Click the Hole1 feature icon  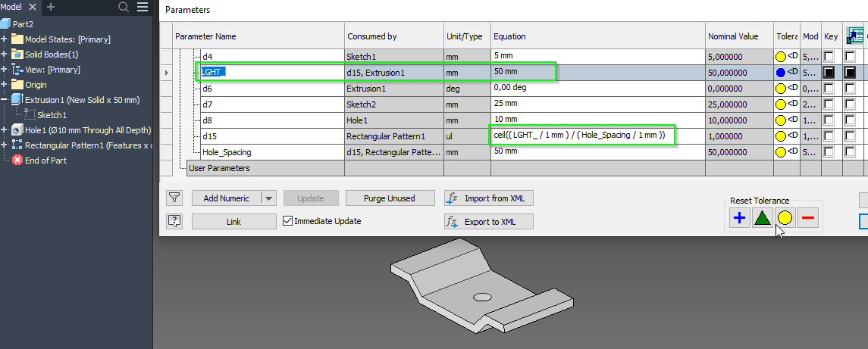coord(17,130)
